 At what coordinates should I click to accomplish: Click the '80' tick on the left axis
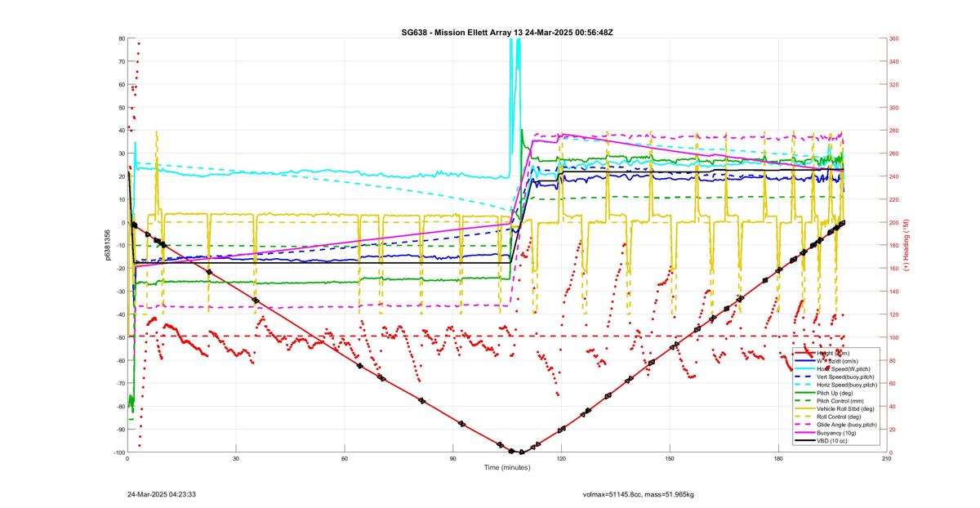click(x=121, y=38)
